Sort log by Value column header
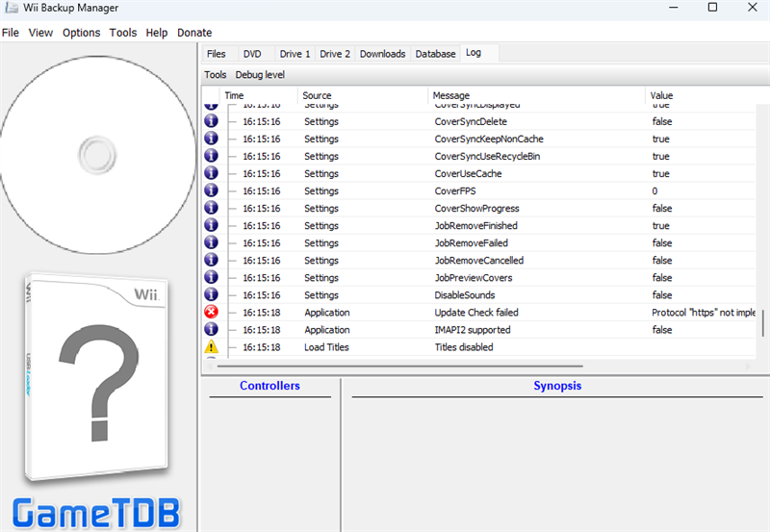Screen dimensions: 770x532 click(707, 95)
